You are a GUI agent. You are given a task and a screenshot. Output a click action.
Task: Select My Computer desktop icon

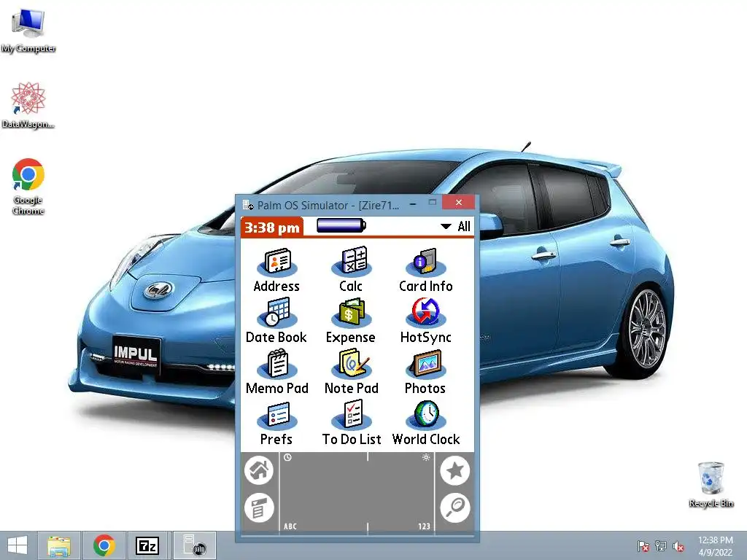click(x=28, y=31)
